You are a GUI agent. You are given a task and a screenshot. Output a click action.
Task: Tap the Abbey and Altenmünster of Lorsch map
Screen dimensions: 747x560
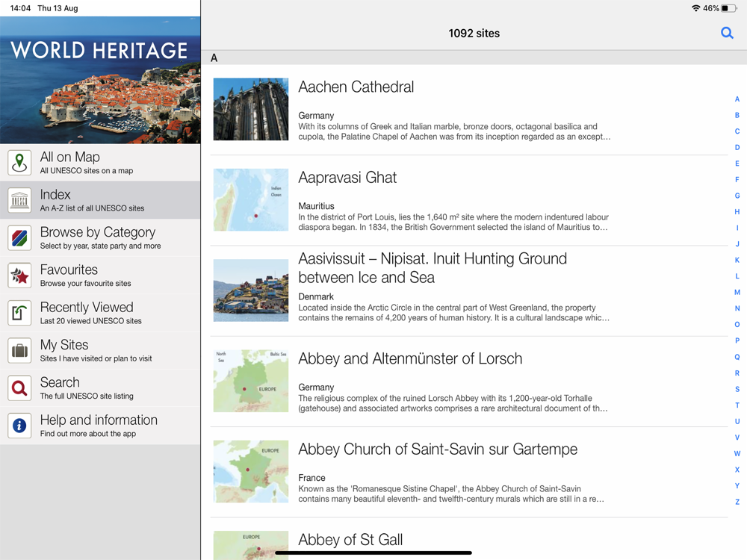pos(250,381)
